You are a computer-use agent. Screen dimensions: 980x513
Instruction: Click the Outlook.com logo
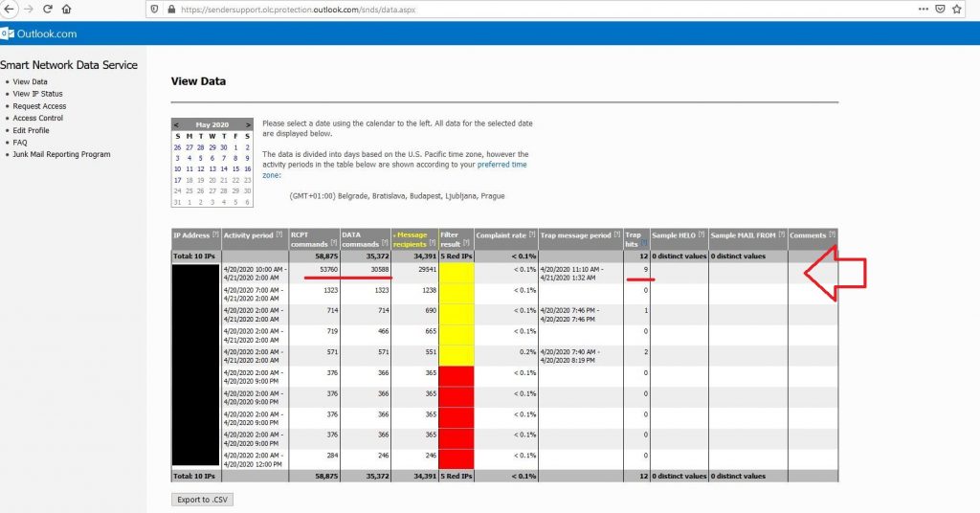[x=38, y=33]
